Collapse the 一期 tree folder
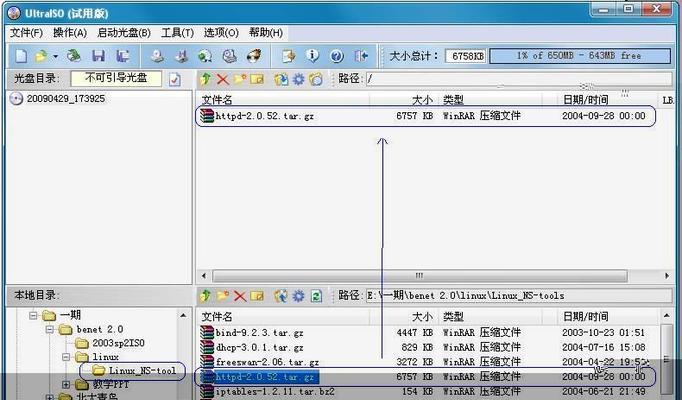This screenshot has width=682, height=400. pos(33,315)
